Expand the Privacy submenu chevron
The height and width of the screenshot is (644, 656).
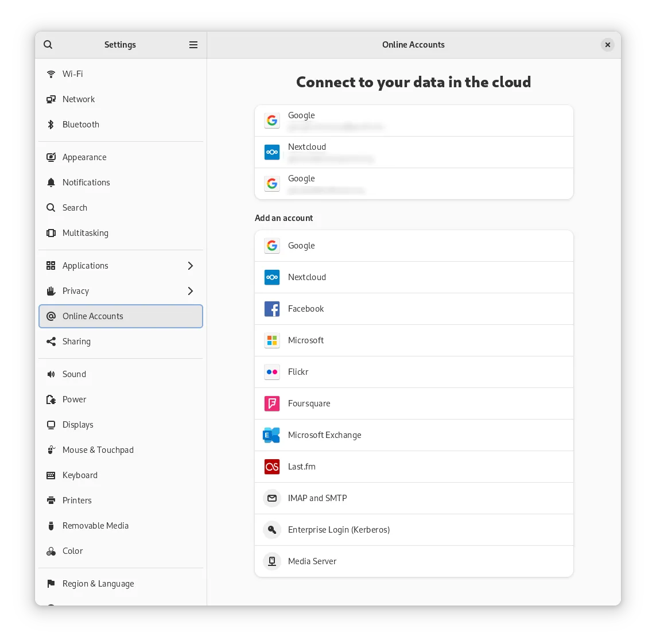[191, 291]
